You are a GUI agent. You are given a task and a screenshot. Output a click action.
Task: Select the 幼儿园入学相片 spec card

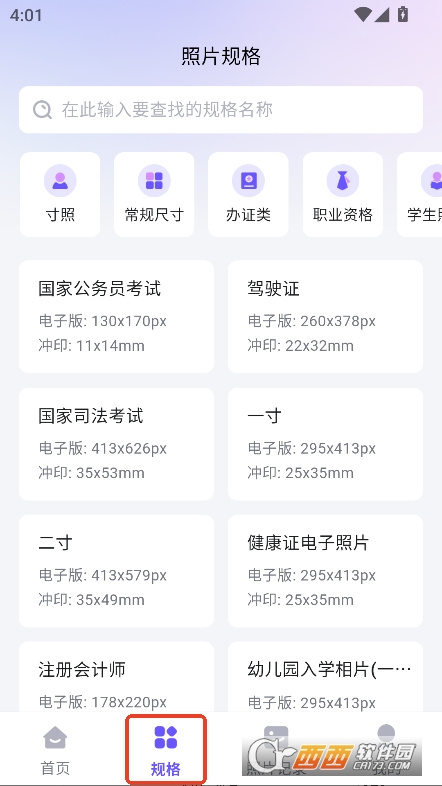click(325, 677)
